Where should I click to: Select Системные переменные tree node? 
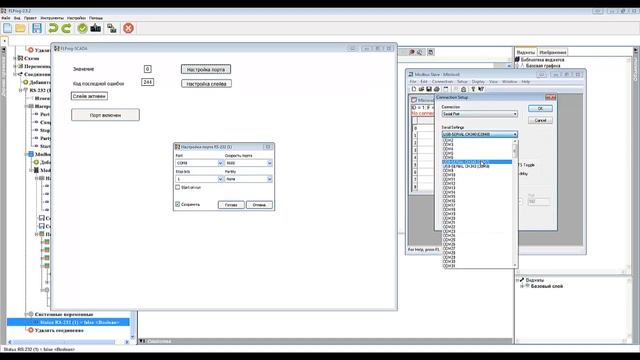click(x=64, y=314)
